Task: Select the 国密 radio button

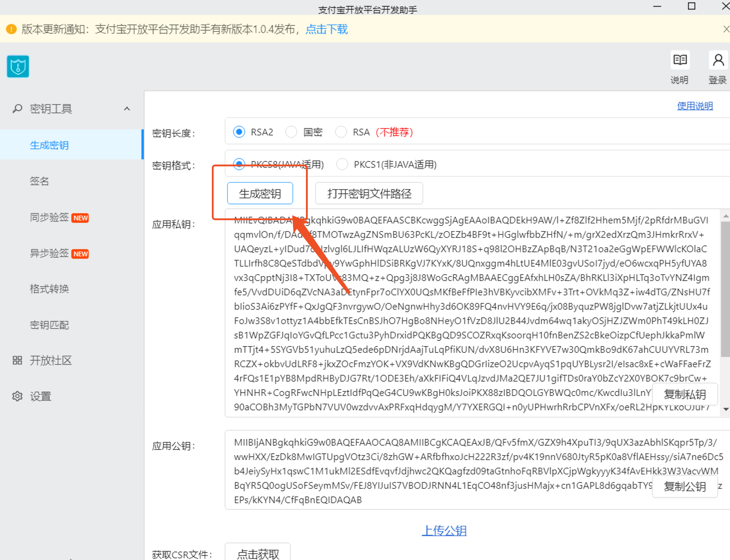Action: click(291, 132)
